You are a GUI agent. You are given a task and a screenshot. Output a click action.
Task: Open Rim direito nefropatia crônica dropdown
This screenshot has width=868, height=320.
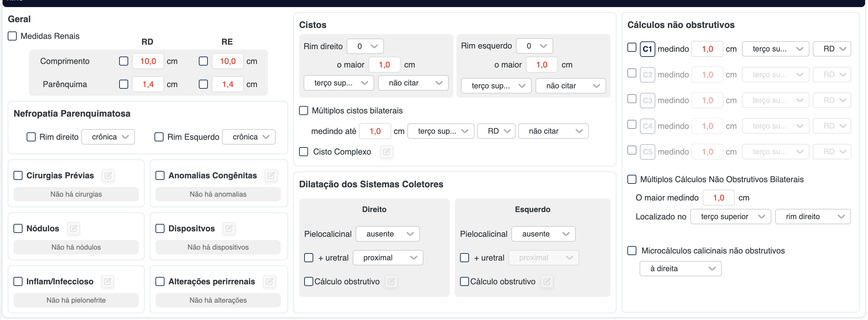(108, 137)
